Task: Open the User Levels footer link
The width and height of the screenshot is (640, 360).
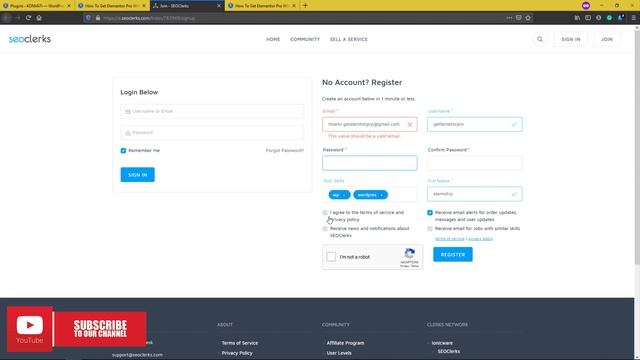Action: coord(339,353)
